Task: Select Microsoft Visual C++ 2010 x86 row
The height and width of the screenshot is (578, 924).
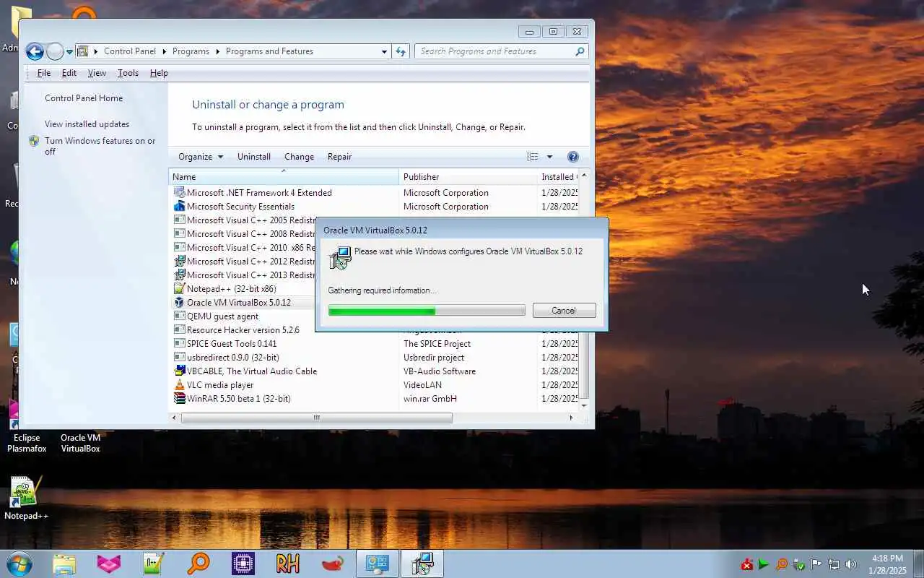Action: point(245,248)
